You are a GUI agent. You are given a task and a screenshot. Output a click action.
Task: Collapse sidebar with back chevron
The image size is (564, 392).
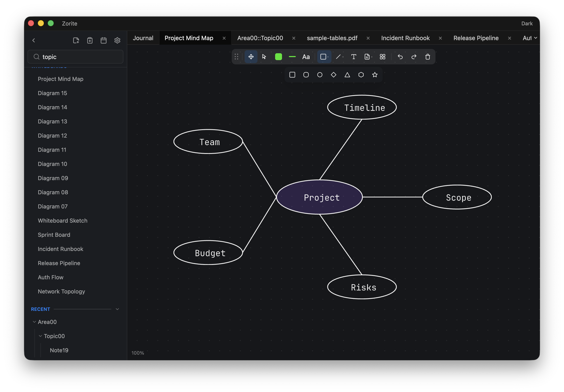[34, 40]
